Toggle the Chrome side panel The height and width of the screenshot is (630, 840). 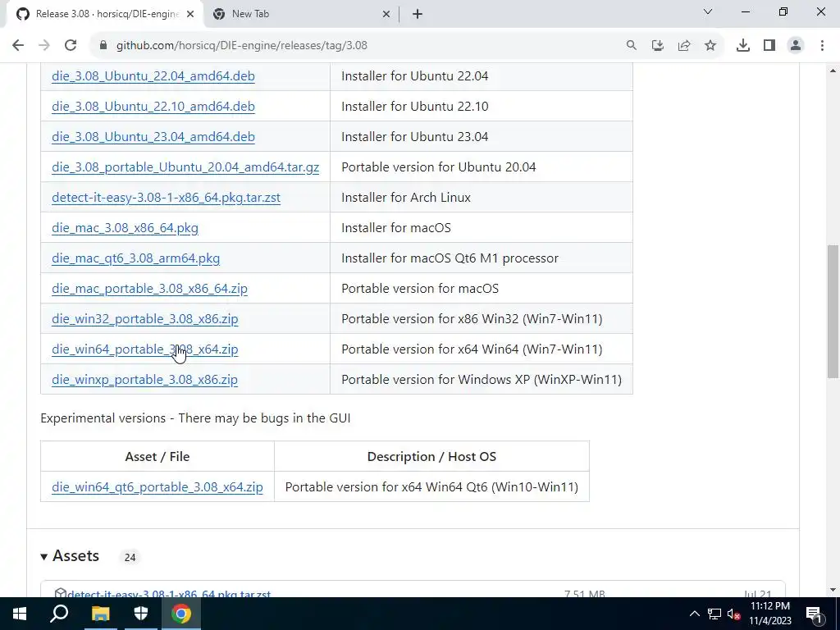[x=769, y=46]
